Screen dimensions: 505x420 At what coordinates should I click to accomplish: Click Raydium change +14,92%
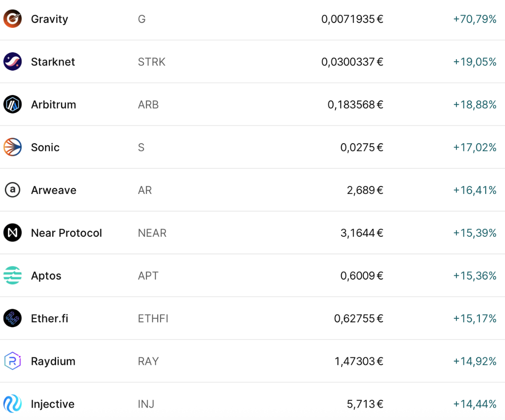pos(475,361)
